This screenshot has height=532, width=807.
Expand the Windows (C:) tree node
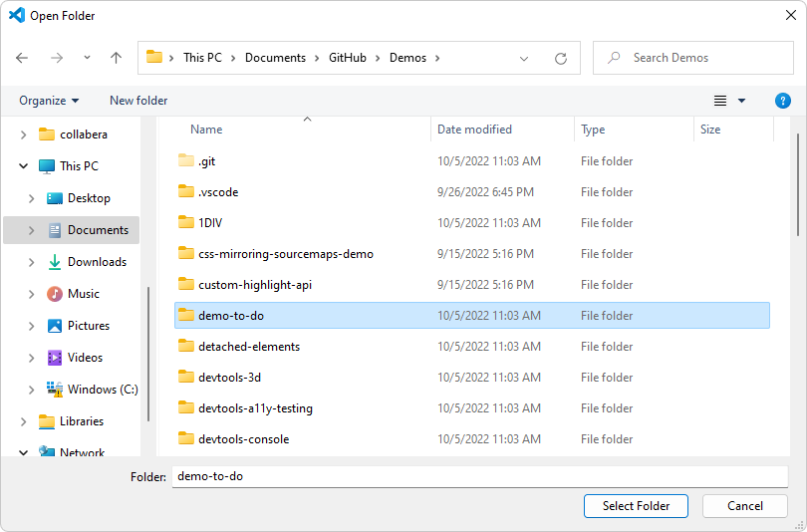point(32,390)
